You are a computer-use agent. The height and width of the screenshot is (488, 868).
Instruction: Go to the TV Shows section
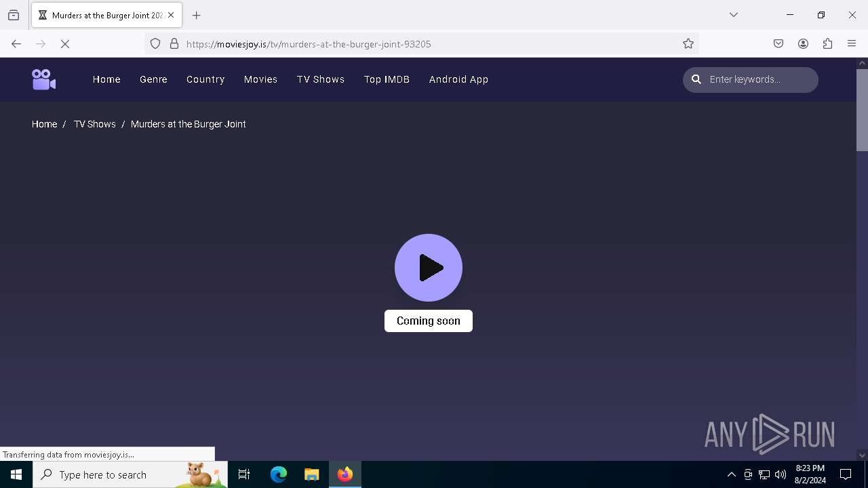click(x=321, y=79)
